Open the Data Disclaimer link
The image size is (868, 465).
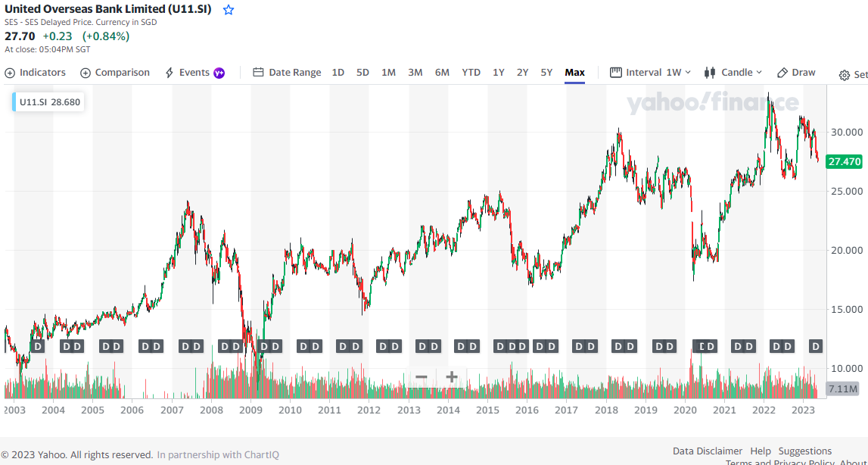708,451
